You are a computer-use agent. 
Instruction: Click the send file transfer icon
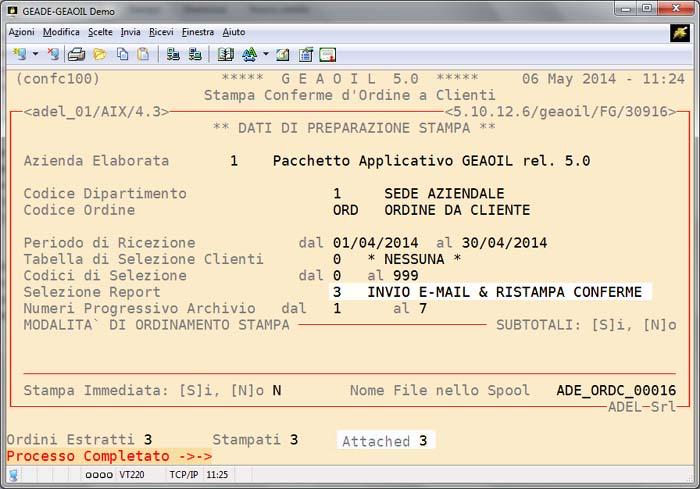tap(173, 54)
